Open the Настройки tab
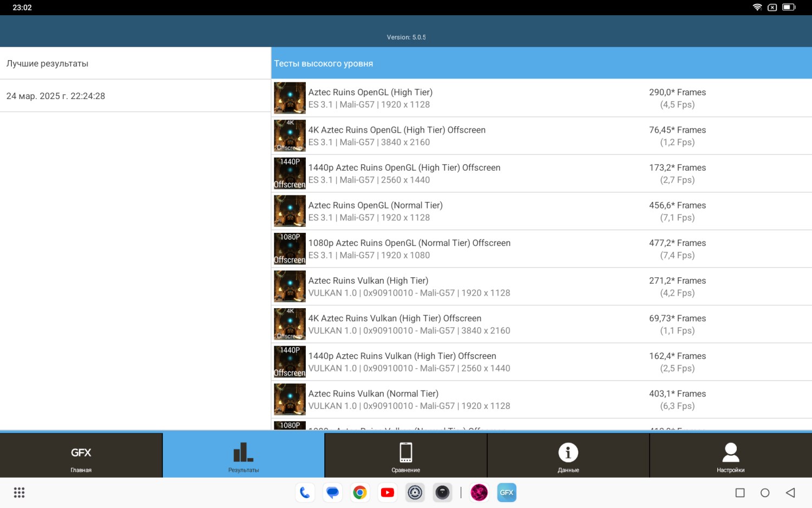 731,455
